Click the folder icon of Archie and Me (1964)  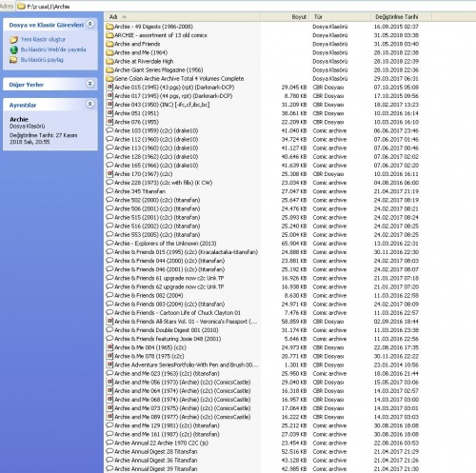[x=109, y=52]
